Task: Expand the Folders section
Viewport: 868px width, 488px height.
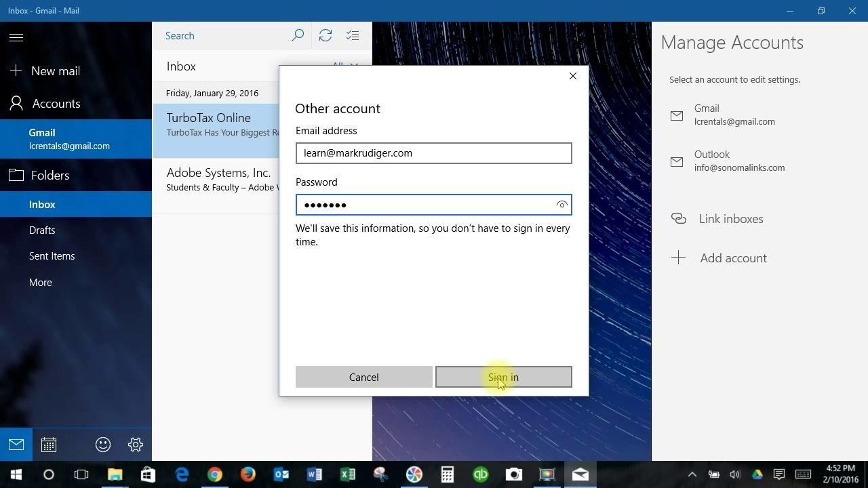Action: pyautogui.click(x=50, y=176)
